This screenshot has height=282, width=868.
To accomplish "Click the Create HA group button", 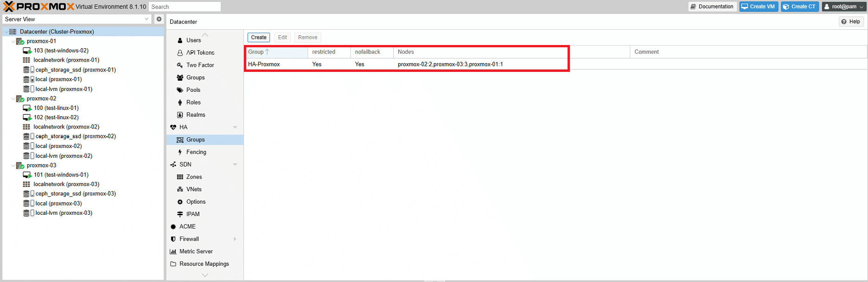I will pyautogui.click(x=259, y=38).
